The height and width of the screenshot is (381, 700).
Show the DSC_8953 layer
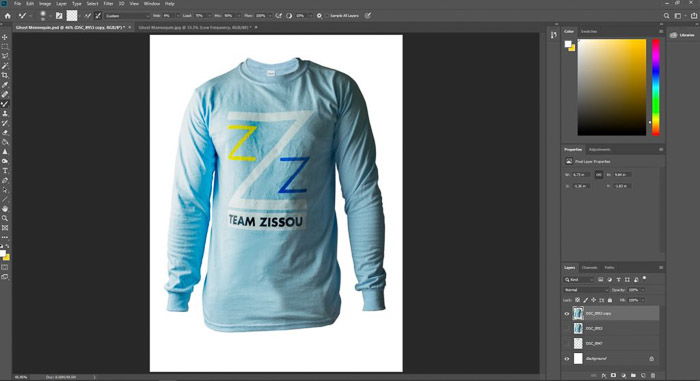pyautogui.click(x=567, y=329)
